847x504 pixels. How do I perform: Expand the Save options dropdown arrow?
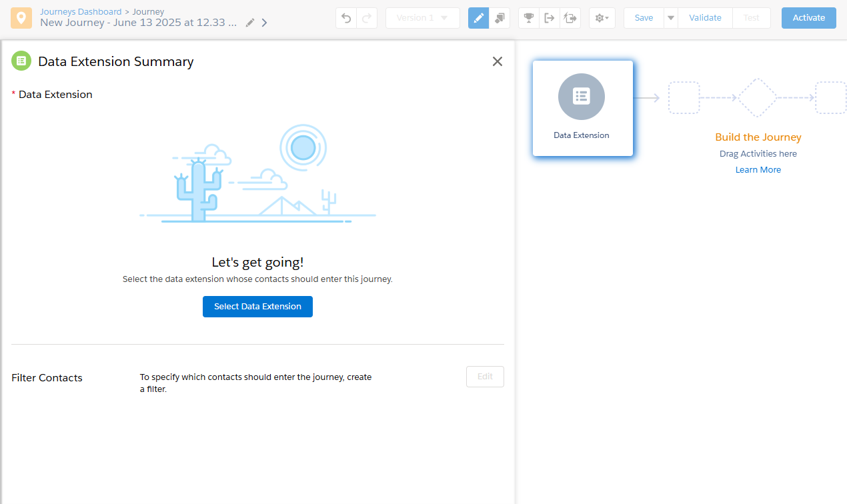click(x=671, y=18)
